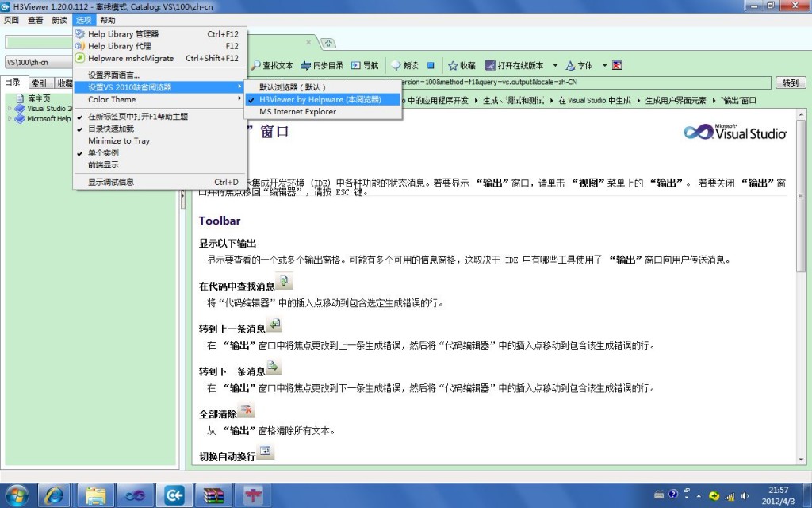Click the green mshcMigrate arrow icon
The height and width of the screenshot is (508, 812).
pos(80,58)
